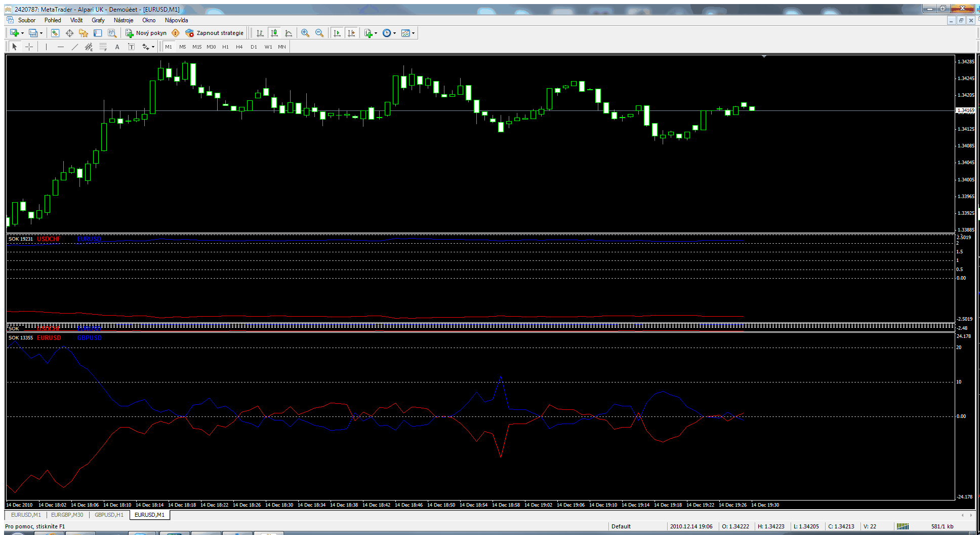Select the active EURUSD,M1 chart tab

coord(149,515)
